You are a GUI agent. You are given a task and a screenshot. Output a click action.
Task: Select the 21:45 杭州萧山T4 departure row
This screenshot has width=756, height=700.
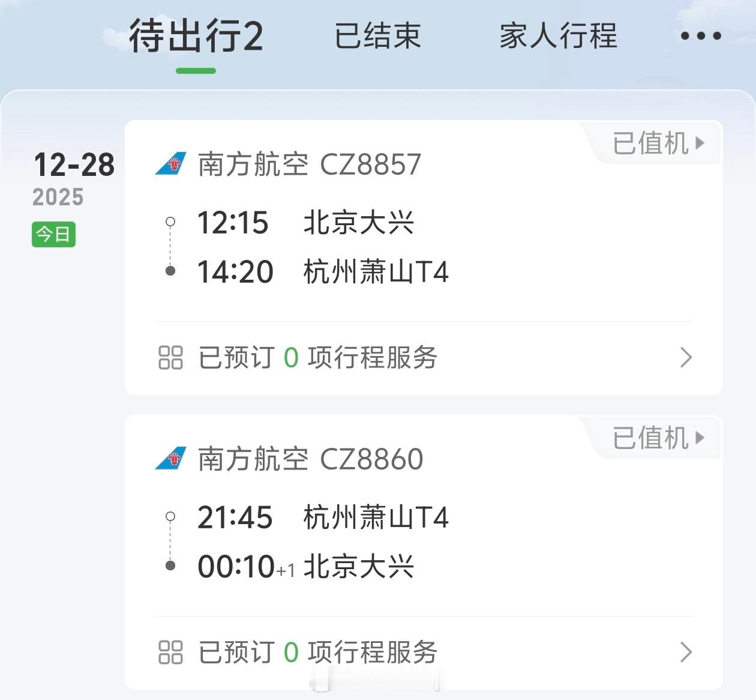(x=322, y=517)
